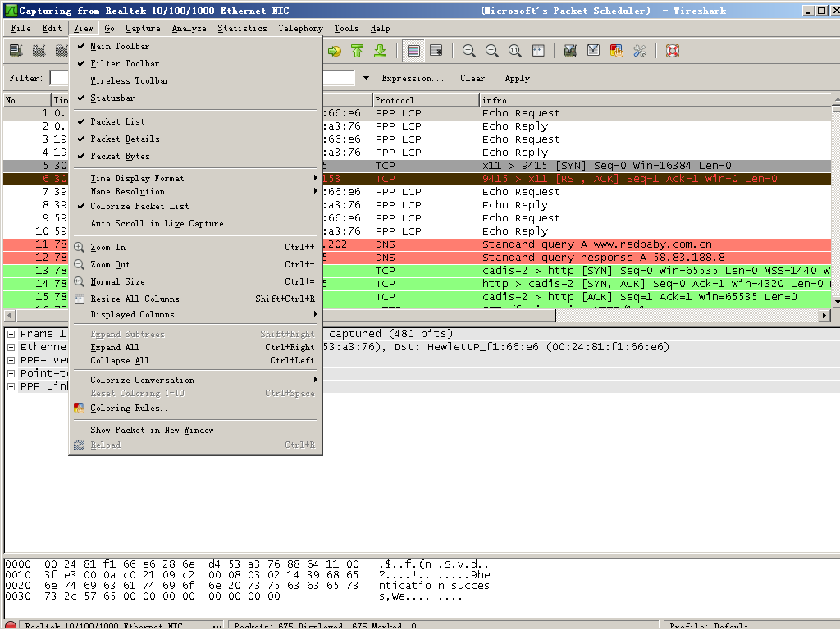
Task: Open preferences wrench toolbar icon
Action: pyautogui.click(x=640, y=51)
